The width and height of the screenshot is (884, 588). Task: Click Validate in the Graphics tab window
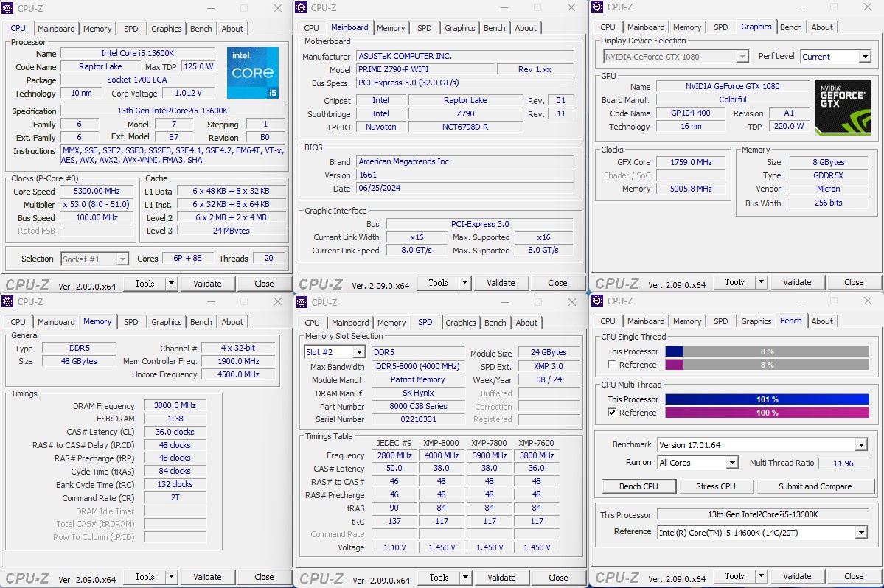[797, 281]
